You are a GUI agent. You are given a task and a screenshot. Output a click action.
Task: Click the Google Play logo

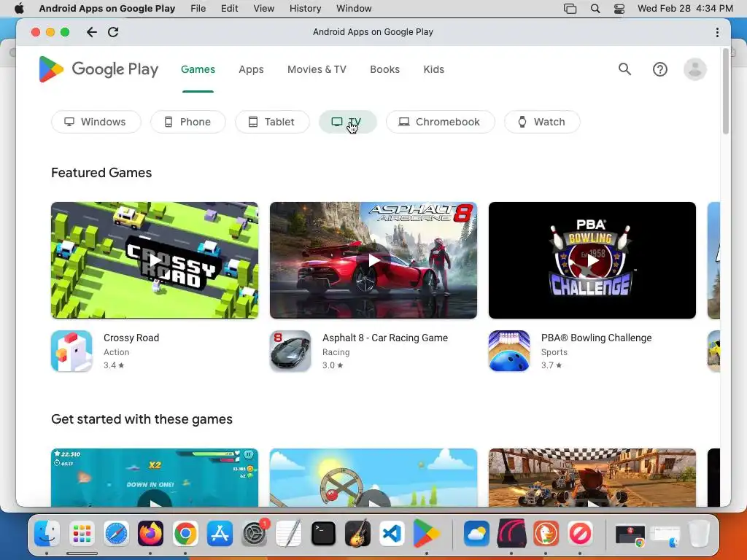point(98,69)
